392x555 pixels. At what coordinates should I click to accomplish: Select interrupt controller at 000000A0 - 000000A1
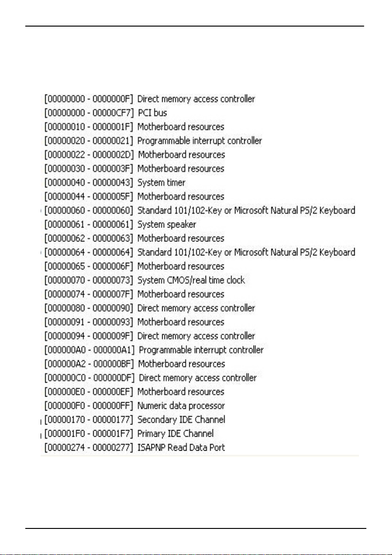tap(154, 350)
